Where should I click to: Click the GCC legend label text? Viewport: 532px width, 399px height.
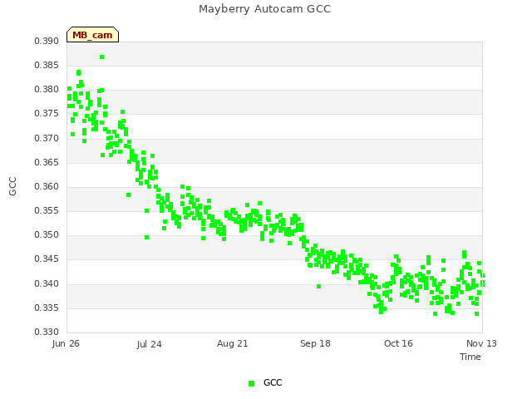pyautogui.click(x=273, y=382)
